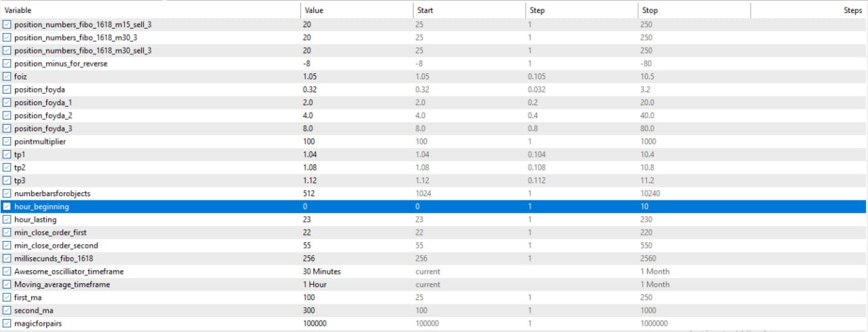Screen dimensions: 868x332
Task: Toggle the first_ma checkbox
Action: tap(7, 297)
